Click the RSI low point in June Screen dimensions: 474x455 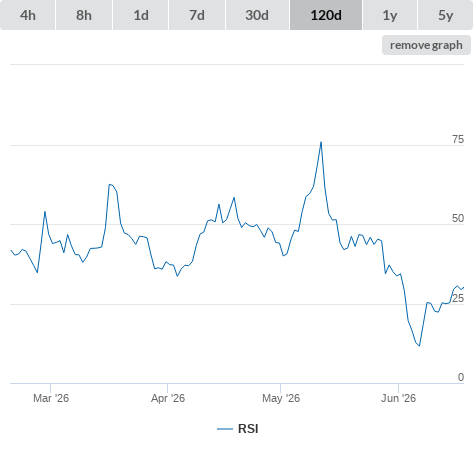tap(419, 346)
